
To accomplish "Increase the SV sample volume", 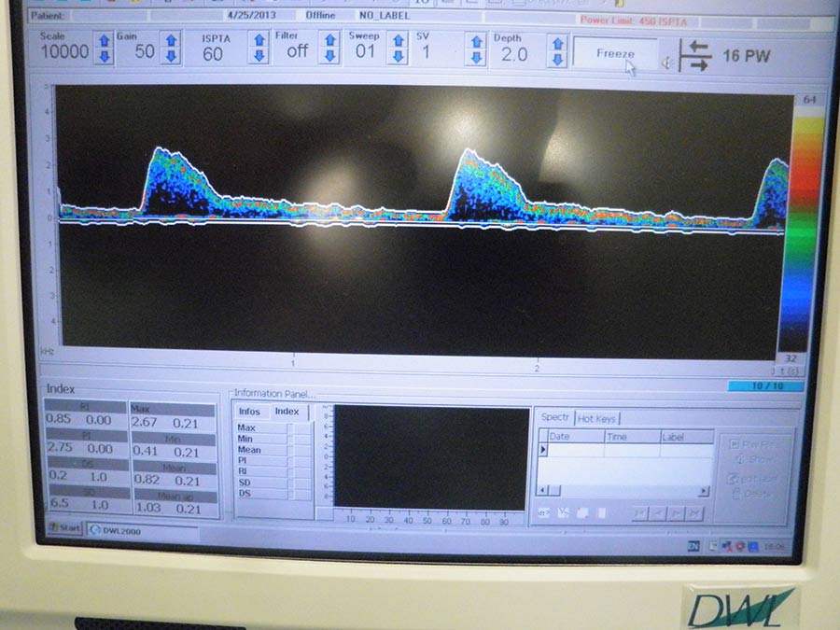I will 477,42.
